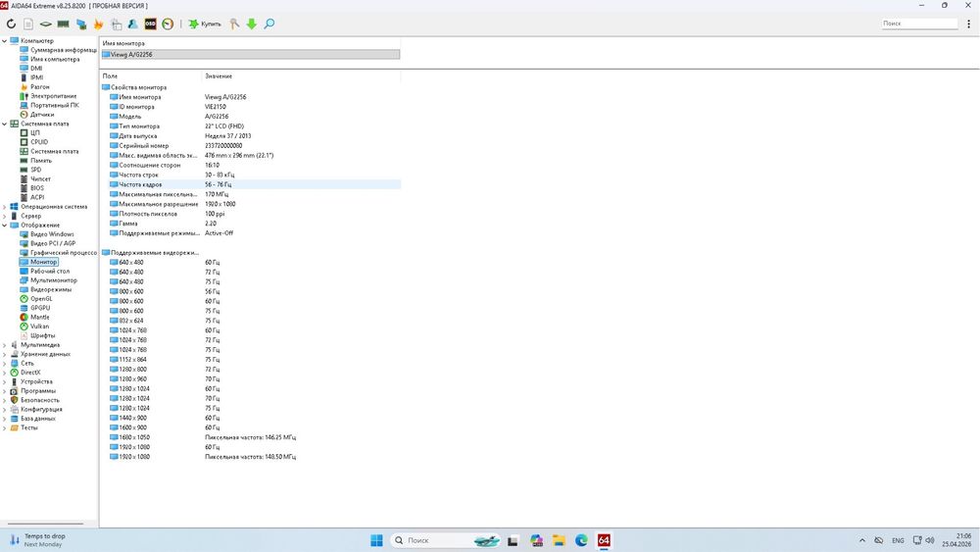Image resolution: width=980 pixels, height=552 pixels.
Task: Expand the Сервер tree node
Action: [4, 216]
